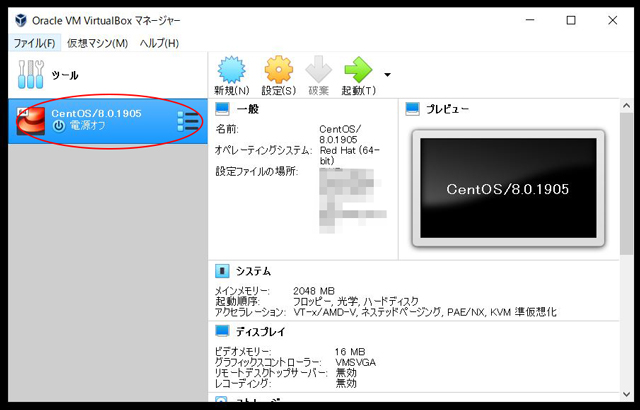This screenshot has height=410, width=640.
Task: Click the プレビュー section header
Action: (447, 109)
